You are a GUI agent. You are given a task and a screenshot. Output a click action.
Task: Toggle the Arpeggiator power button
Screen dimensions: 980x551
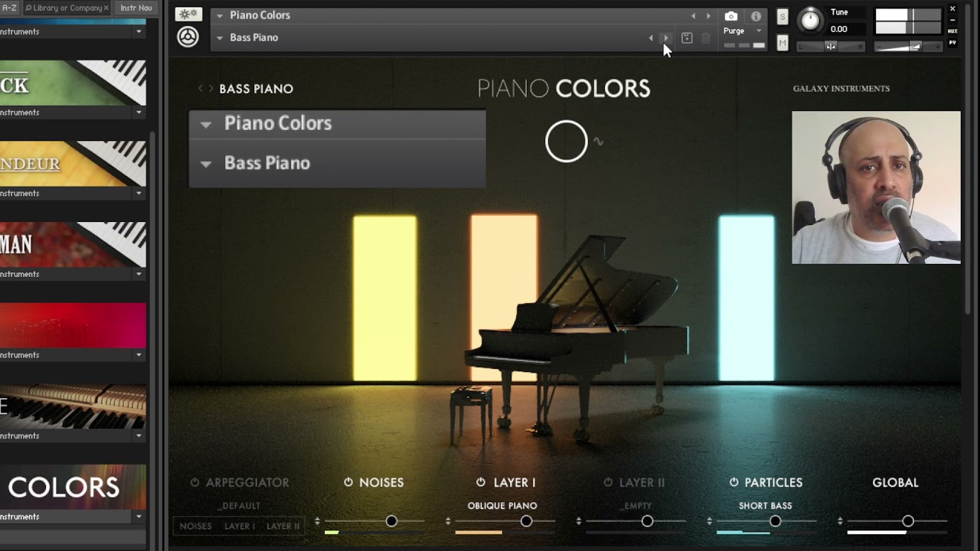coord(194,482)
